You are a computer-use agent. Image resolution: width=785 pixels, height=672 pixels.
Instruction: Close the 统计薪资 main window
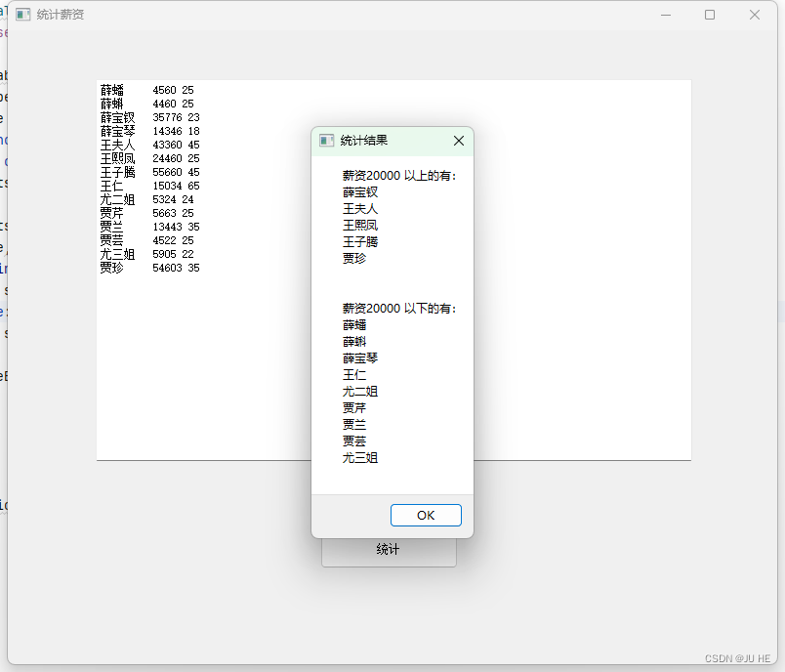755,15
